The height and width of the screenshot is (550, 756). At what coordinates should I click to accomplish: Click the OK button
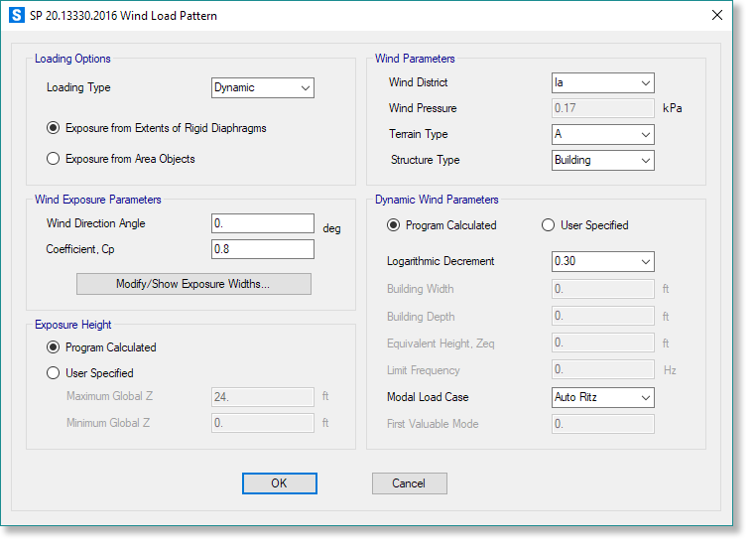click(280, 483)
